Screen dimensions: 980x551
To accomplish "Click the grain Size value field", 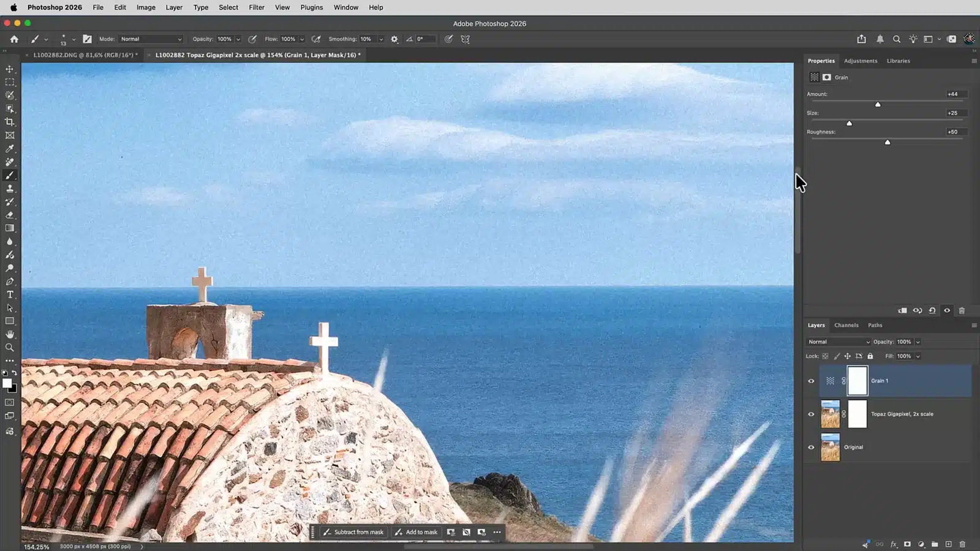I will pos(956,113).
